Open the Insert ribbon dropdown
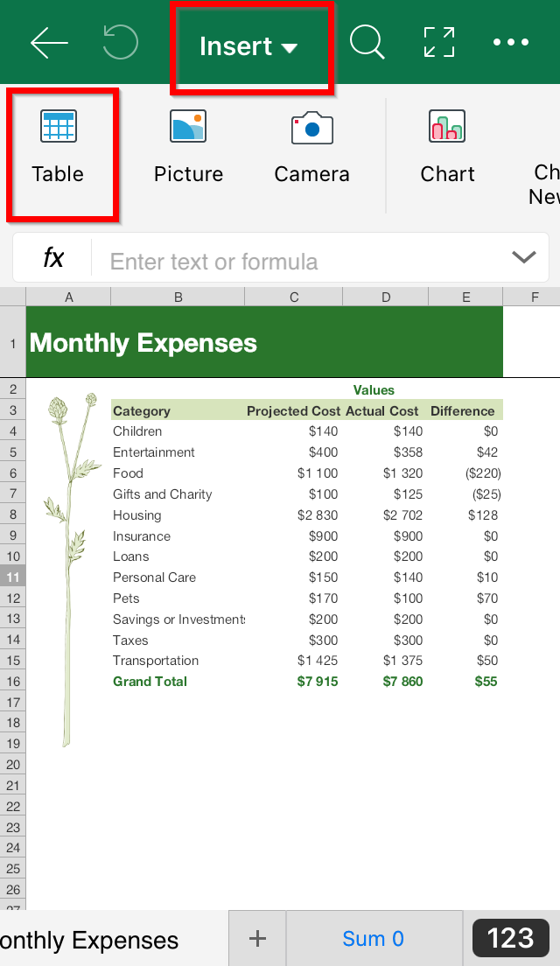Image resolution: width=560 pixels, height=966 pixels. (x=249, y=46)
